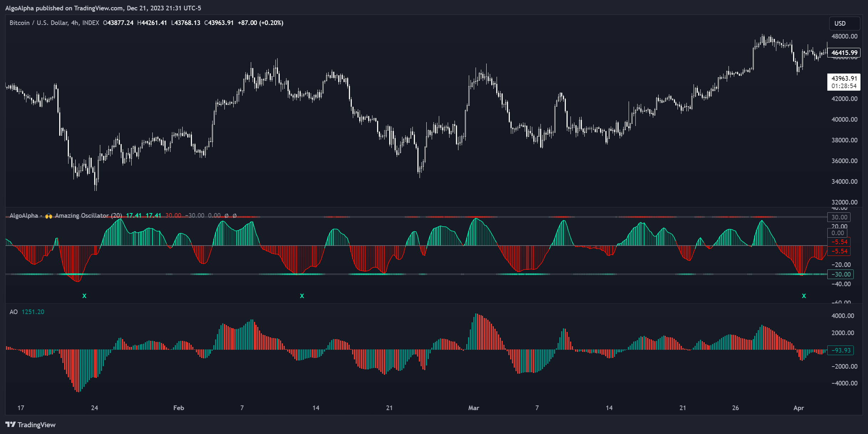
Task: Click the 'Bitcoin / U.S. Dollar, 4h, INDEX' title
Action: coord(54,23)
